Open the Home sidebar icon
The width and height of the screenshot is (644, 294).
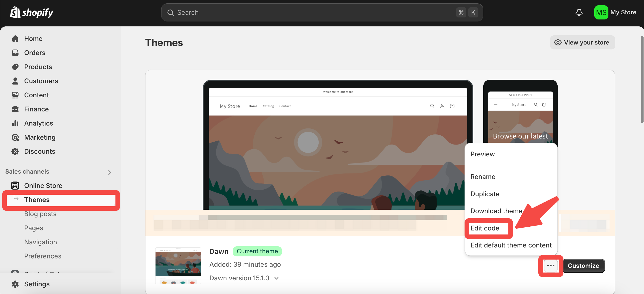15,38
